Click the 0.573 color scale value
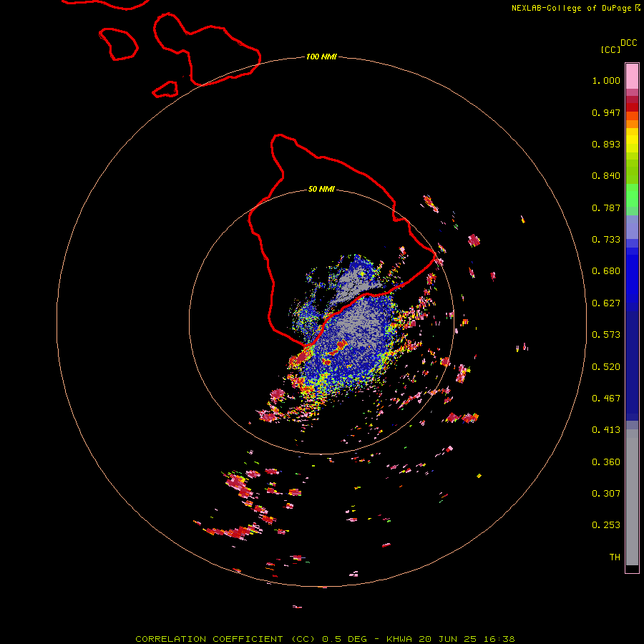 click(x=606, y=335)
